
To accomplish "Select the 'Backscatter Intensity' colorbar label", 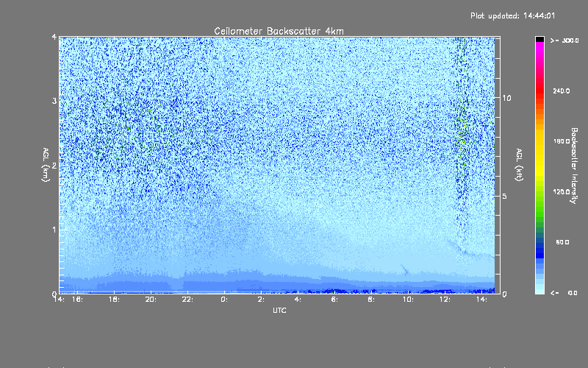I will (574, 166).
